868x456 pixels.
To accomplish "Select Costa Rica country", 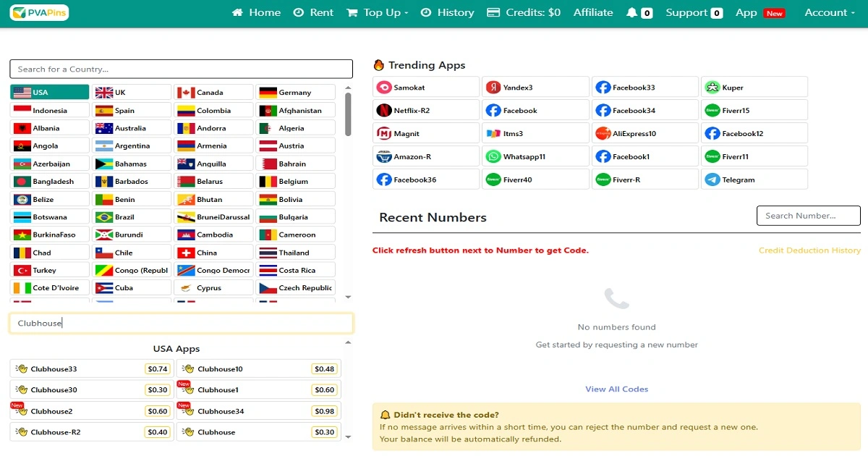I will click(295, 270).
